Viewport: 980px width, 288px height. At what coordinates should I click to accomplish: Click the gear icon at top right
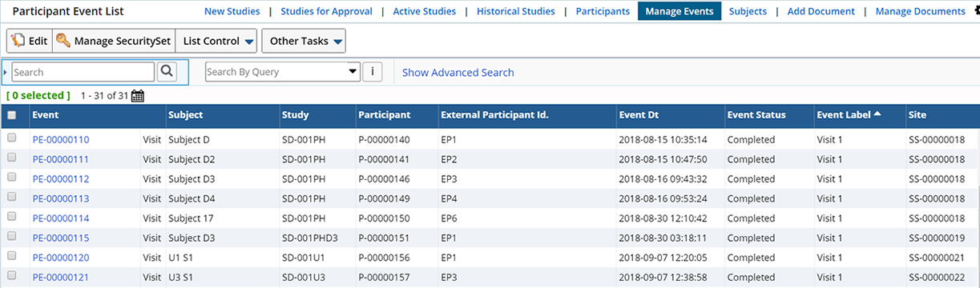pyautogui.click(x=975, y=11)
